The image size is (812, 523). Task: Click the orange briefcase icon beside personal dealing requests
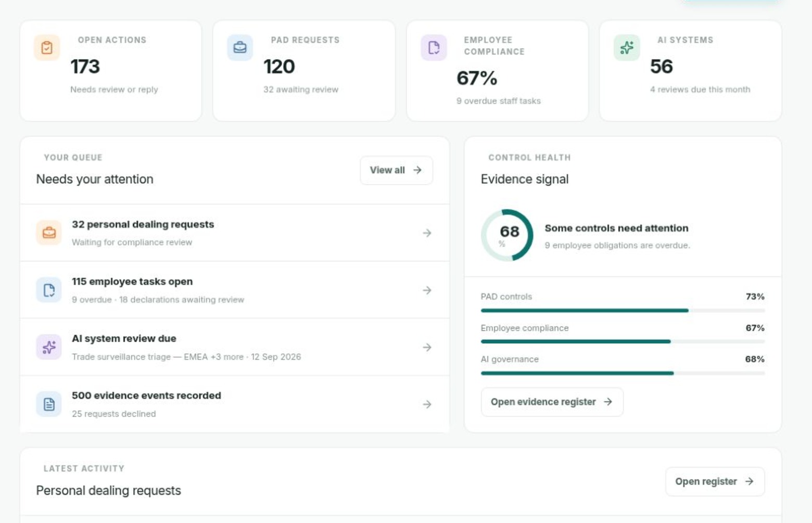tap(49, 233)
